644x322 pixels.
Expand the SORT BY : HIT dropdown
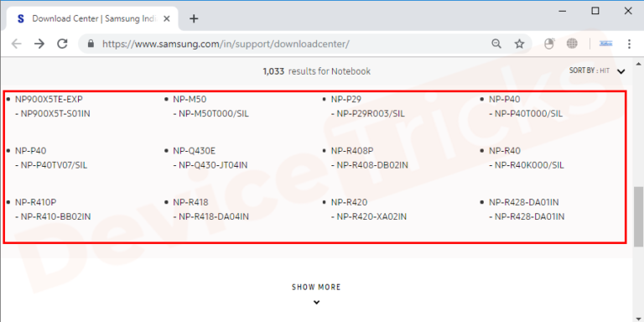coord(621,71)
